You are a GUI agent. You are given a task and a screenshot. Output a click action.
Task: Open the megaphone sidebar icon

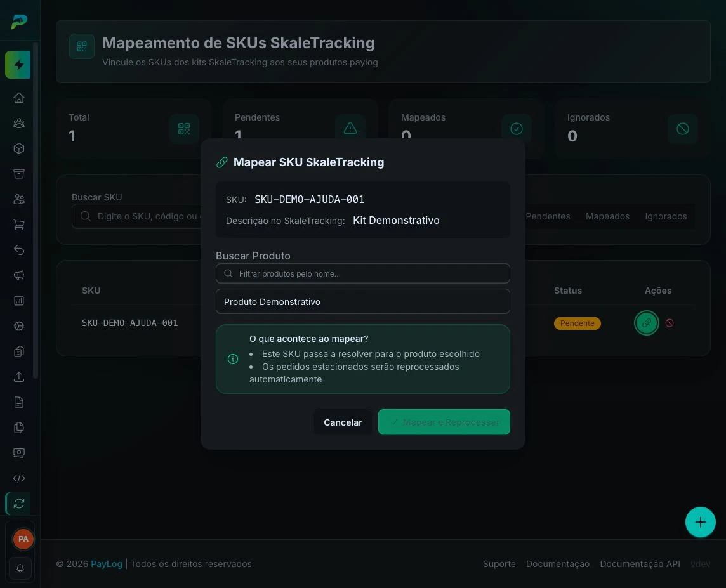tap(19, 276)
